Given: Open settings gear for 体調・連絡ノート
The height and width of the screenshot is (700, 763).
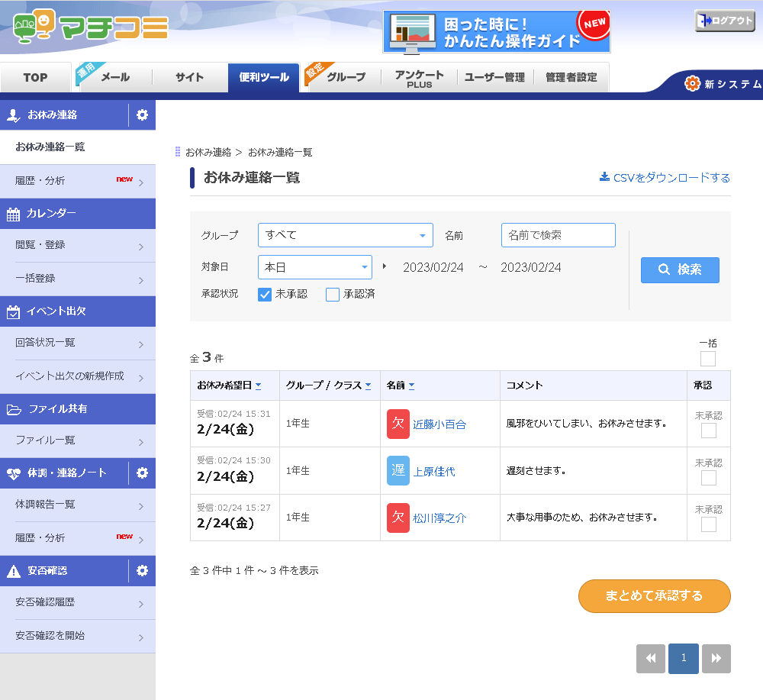Looking at the screenshot, I should pos(142,473).
